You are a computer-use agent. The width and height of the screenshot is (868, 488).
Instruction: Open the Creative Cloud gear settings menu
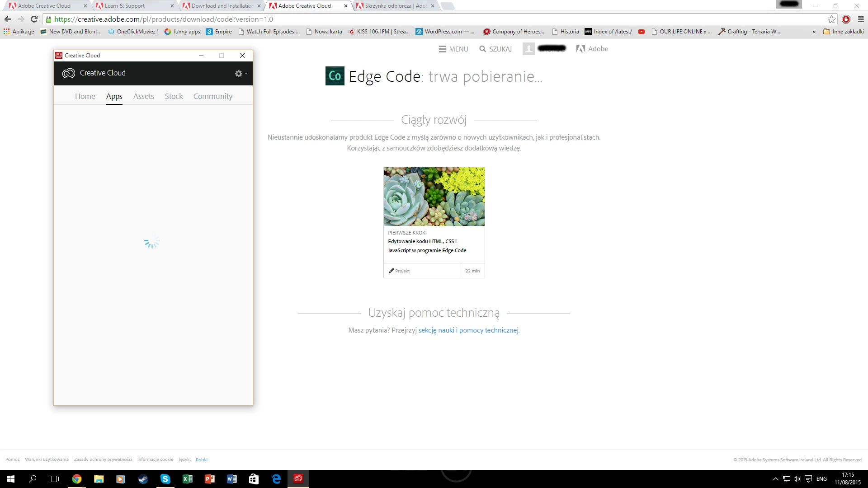[x=240, y=74]
